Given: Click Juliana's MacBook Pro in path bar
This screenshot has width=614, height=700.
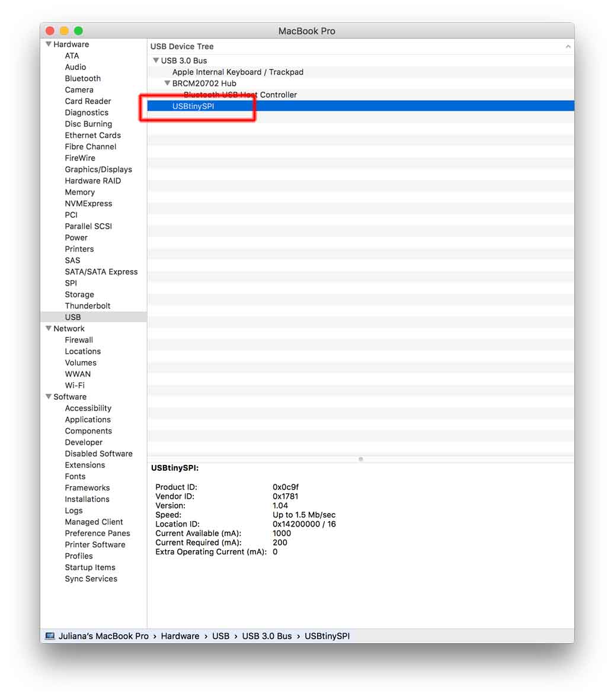Looking at the screenshot, I should pyautogui.click(x=103, y=635).
